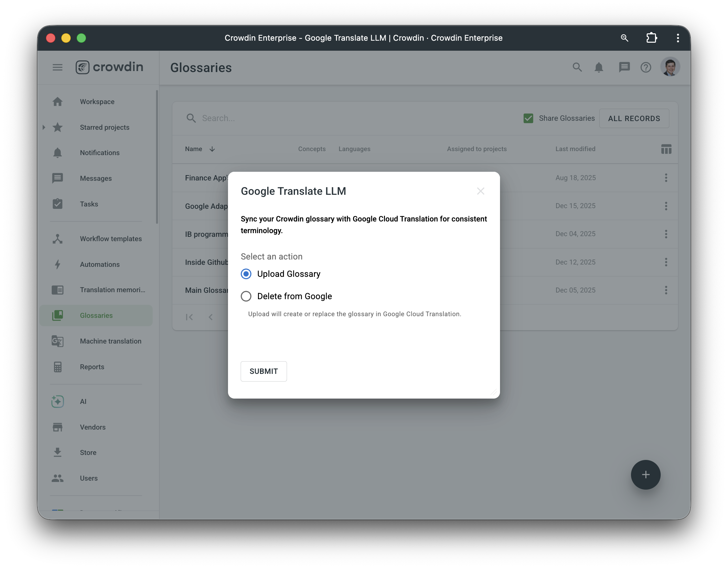Click the Store download icon
The width and height of the screenshot is (728, 569).
(x=58, y=453)
